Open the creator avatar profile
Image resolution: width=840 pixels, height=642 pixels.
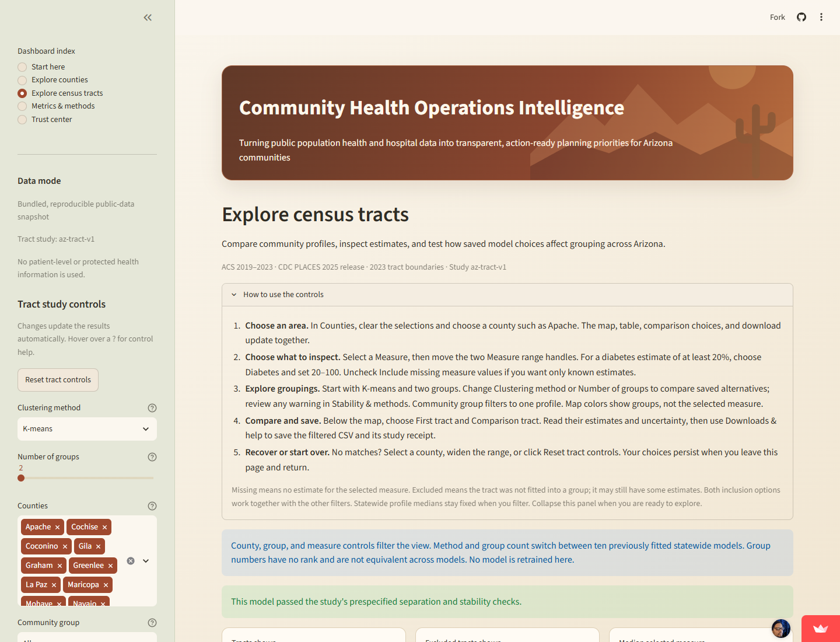pos(780,629)
